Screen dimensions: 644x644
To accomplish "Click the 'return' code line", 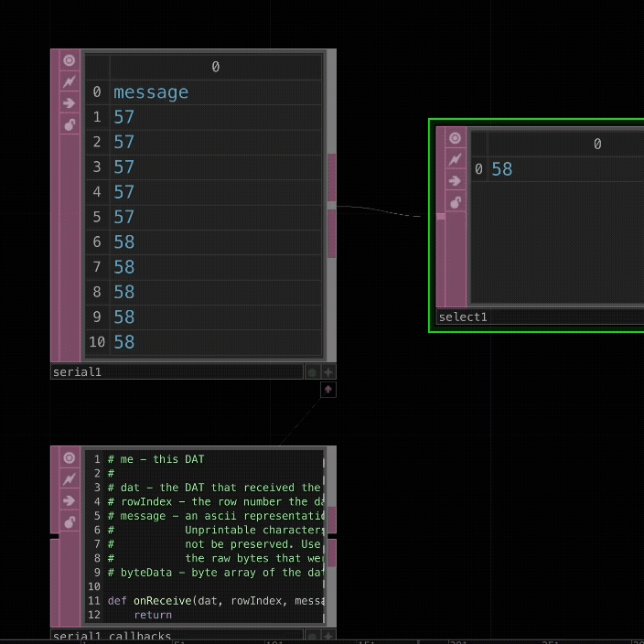I will pyautogui.click(x=153, y=615).
